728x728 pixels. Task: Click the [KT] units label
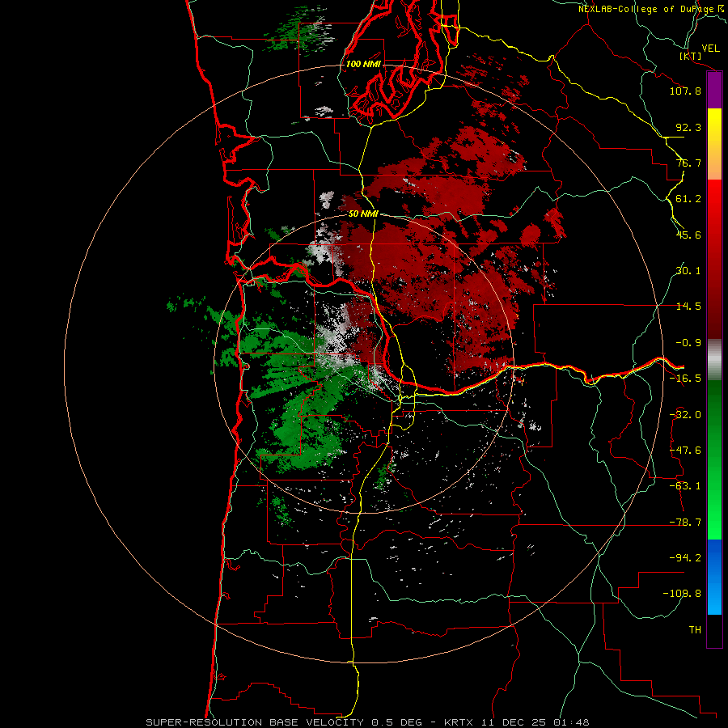(x=691, y=56)
